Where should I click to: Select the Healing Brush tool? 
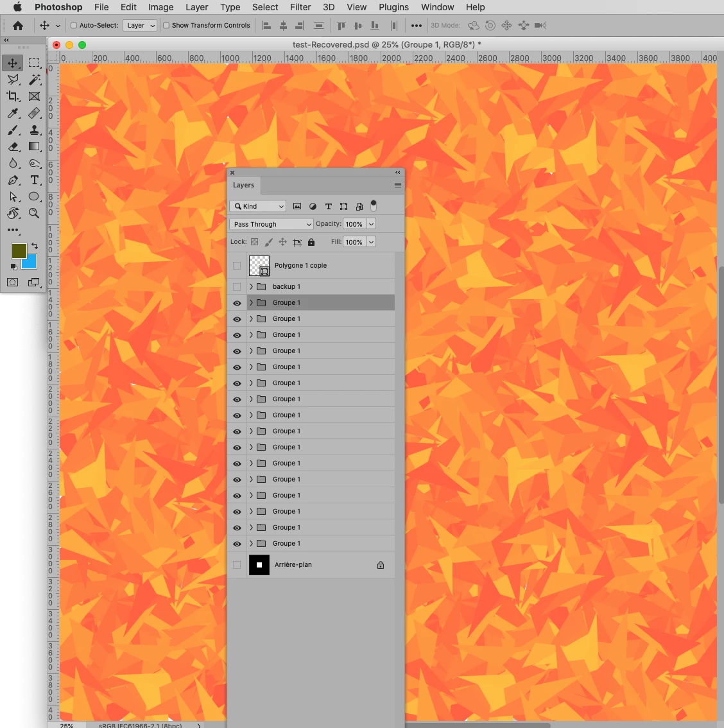point(35,113)
